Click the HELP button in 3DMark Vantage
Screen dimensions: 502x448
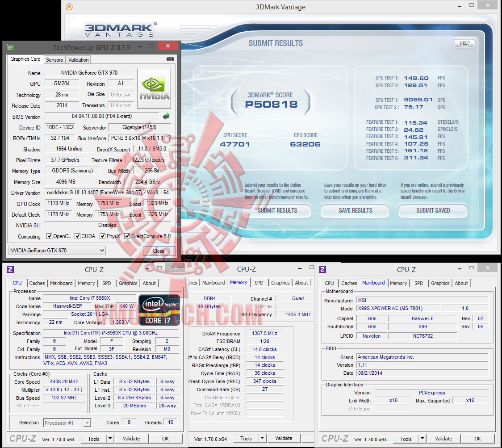coord(464,43)
